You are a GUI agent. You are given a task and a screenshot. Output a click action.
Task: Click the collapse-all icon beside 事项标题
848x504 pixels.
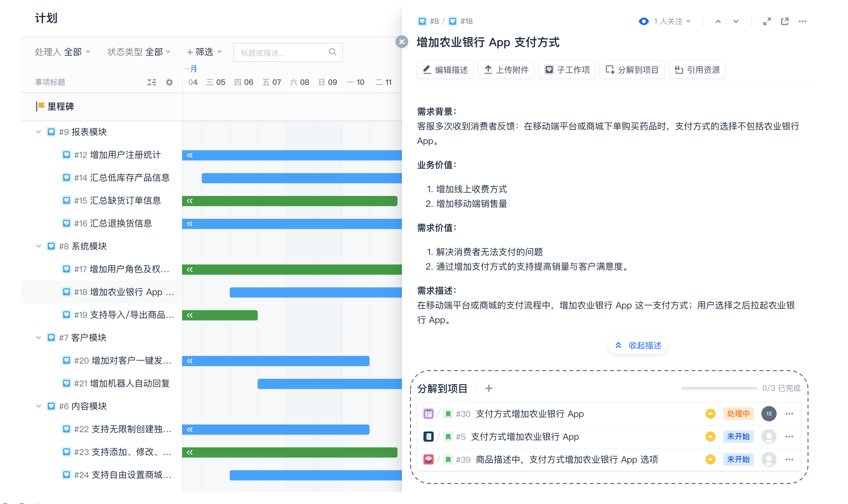[x=152, y=82]
